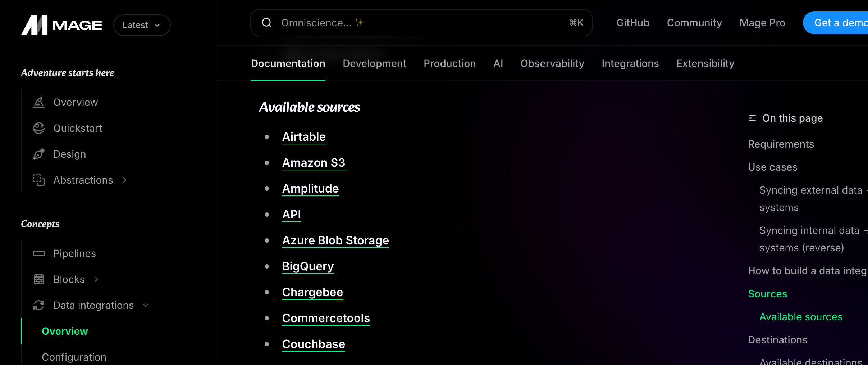Open Data integrations in the sidebar
This screenshot has width=868, height=365.
pos(93,305)
